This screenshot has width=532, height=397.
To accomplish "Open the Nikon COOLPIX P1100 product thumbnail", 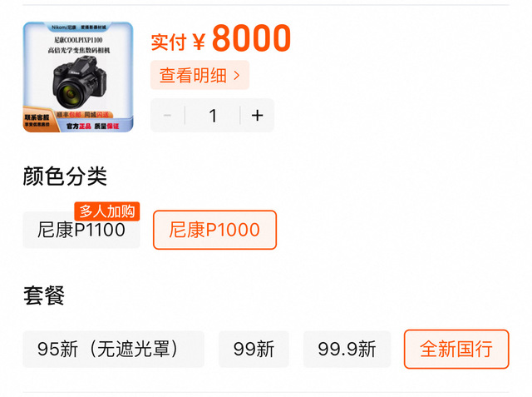I will [x=78, y=77].
